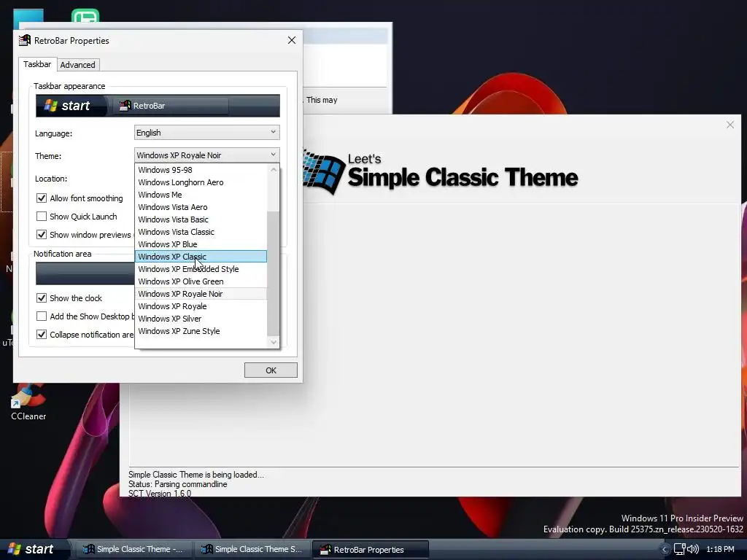Pick Windows XP Silver theme
Viewport: 747px width, 560px height.
(x=201, y=319)
